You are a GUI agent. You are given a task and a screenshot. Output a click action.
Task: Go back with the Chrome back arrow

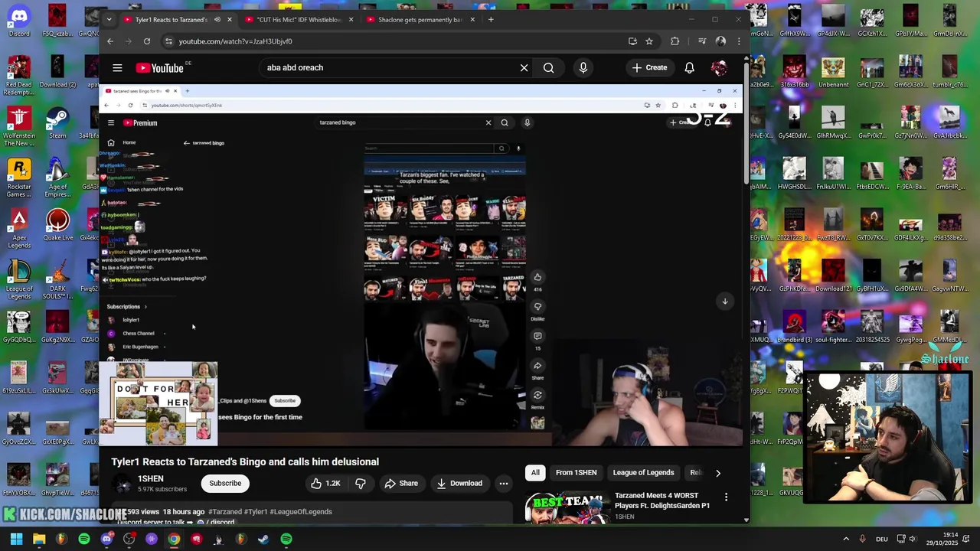click(110, 41)
